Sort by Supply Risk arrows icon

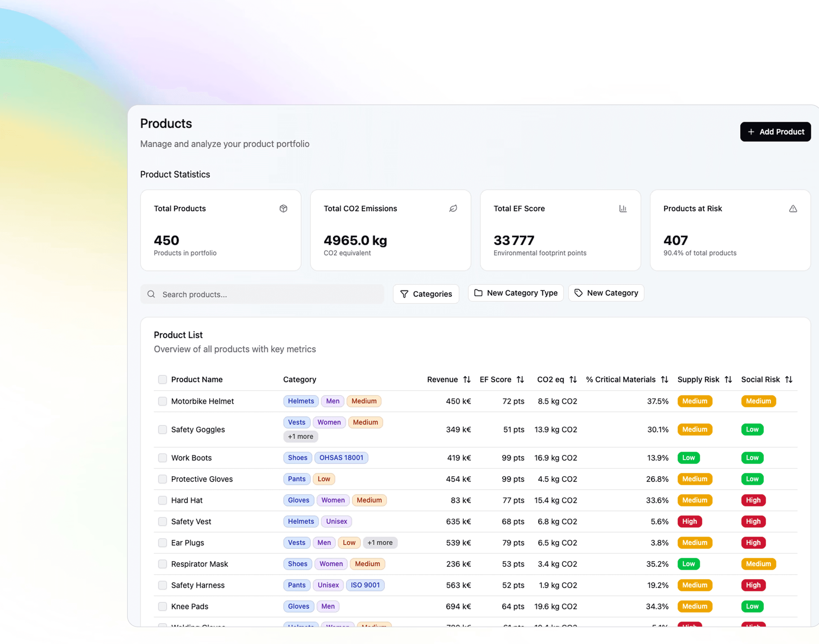[728, 379]
